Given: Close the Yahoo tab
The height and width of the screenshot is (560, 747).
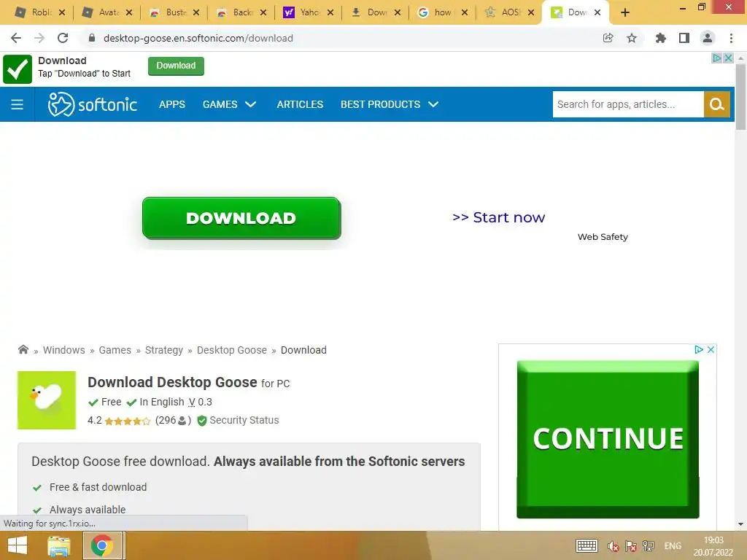Looking at the screenshot, I should 330,12.
